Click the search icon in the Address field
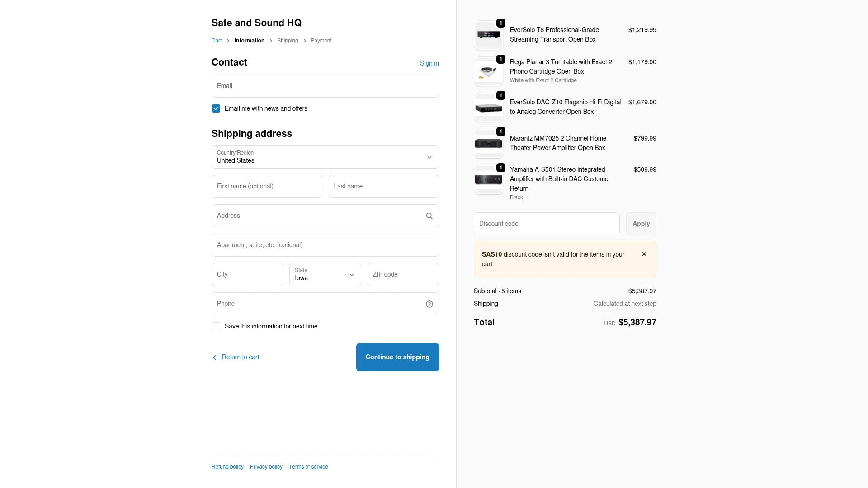Image resolution: width=868 pixels, height=488 pixels. tap(429, 216)
